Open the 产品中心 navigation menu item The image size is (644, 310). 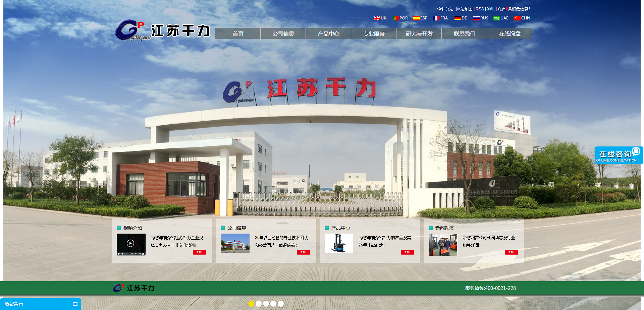[x=328, y=34]
